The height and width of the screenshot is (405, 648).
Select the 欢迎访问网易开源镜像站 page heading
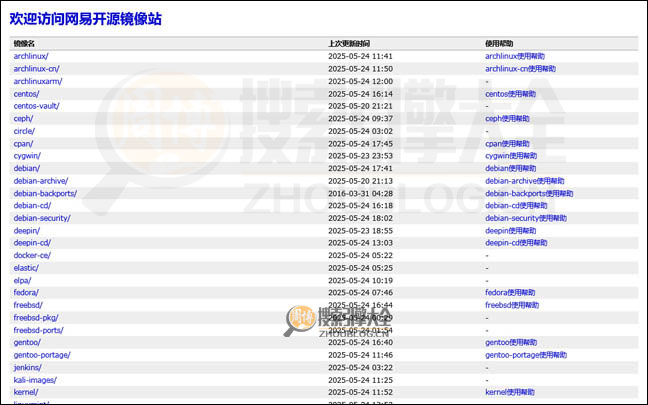[86, 19]
